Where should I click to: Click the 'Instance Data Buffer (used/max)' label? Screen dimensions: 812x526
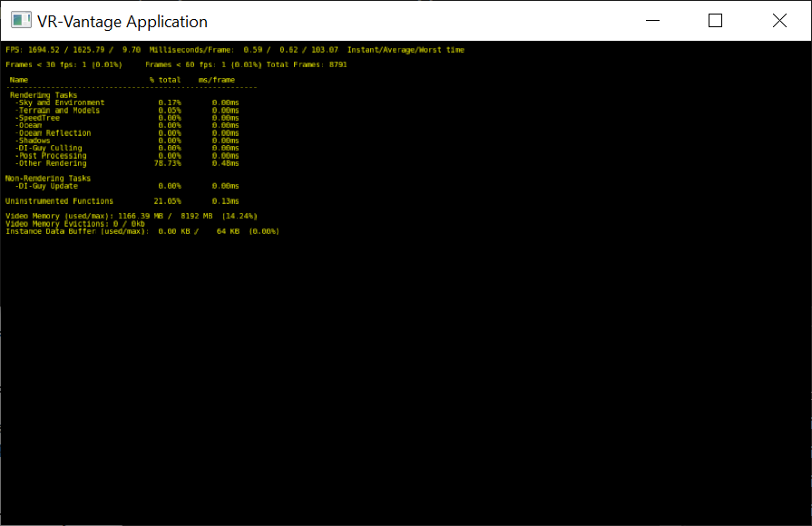click(x=78, y=231)
